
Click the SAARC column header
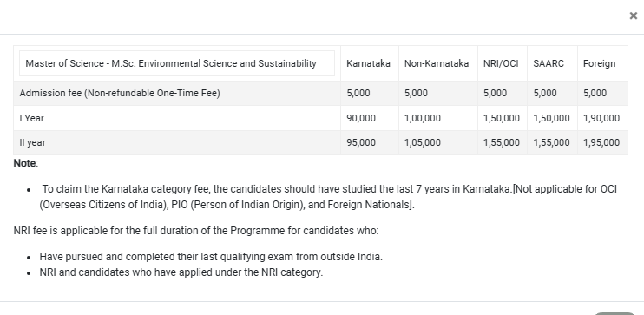549,63
